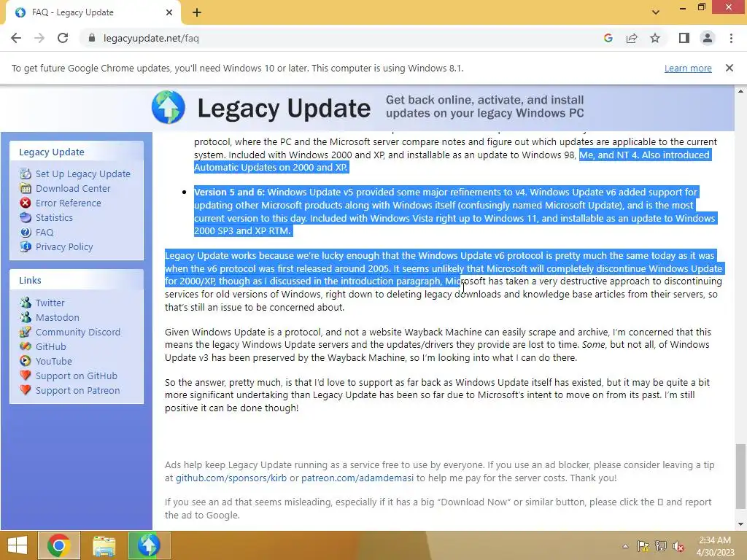747x560 pixels.
Task: Open the Support on Patreon link
Action: click(x=77, y=391)
